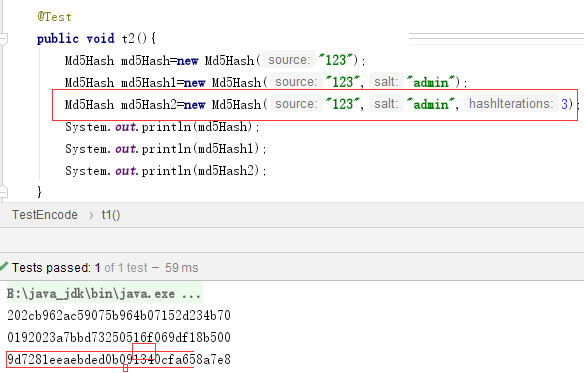Click the green tests passed checkmark icon
The image size is (584, 373).
[4, 266]
